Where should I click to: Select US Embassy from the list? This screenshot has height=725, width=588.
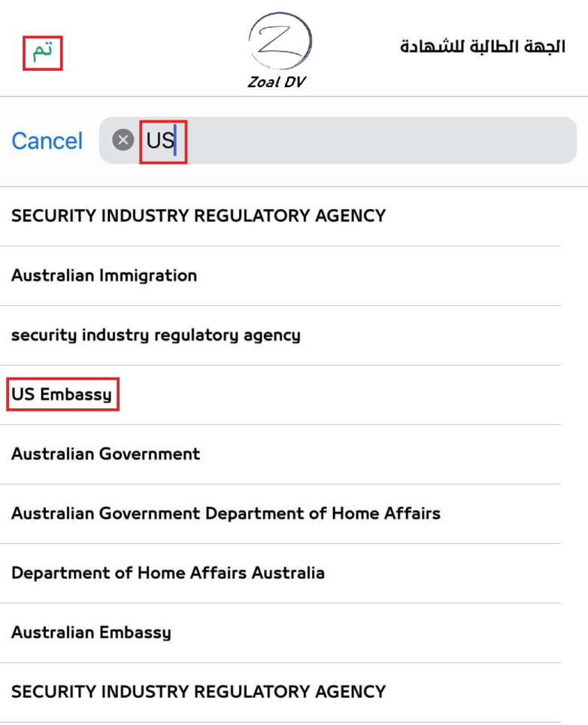point(62,394)
